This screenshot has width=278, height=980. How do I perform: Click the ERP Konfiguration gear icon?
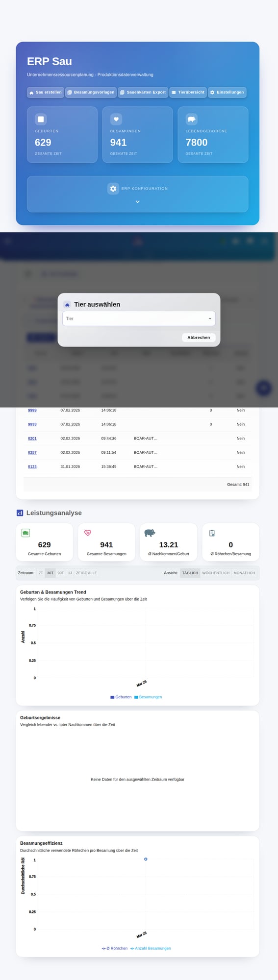tap(113, 189)
